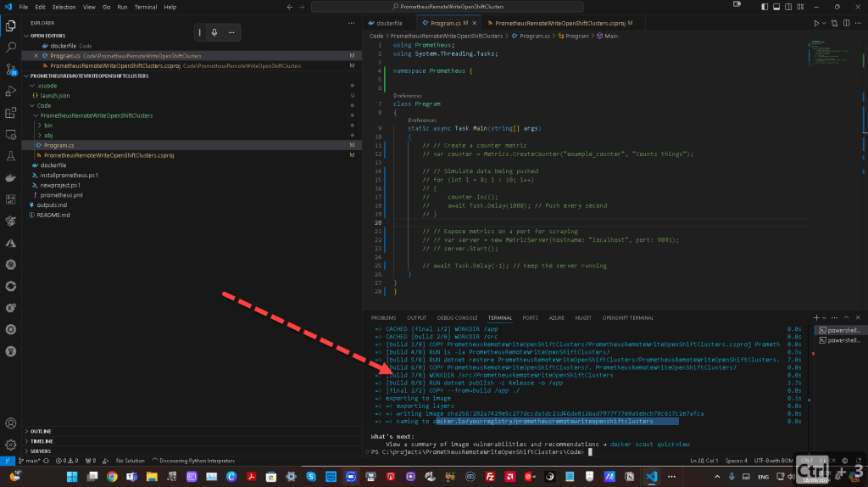Open Source Control view with pending changes
868x487 pixels.
click(x=10, y=70)
